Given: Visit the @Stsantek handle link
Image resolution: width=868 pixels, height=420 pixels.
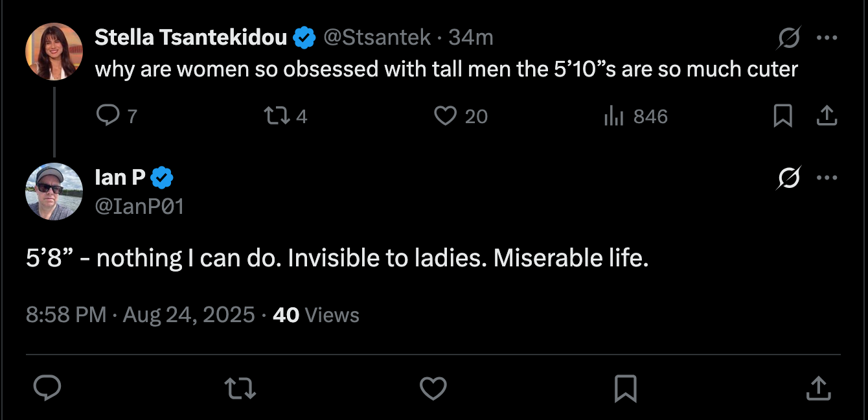Looking at the screenshot, I should (x=376, y=38).
